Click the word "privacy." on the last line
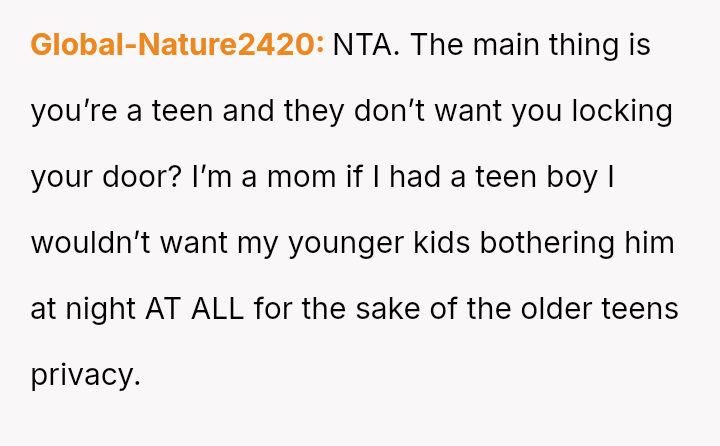The image size is (720, 446). coord(82,375)
